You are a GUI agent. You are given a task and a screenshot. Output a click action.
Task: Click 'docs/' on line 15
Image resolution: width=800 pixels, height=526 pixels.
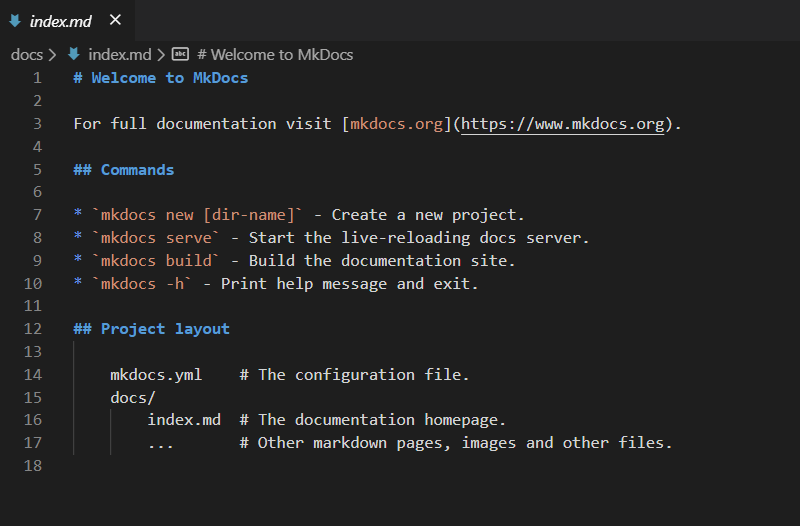[x=133, y=398]
